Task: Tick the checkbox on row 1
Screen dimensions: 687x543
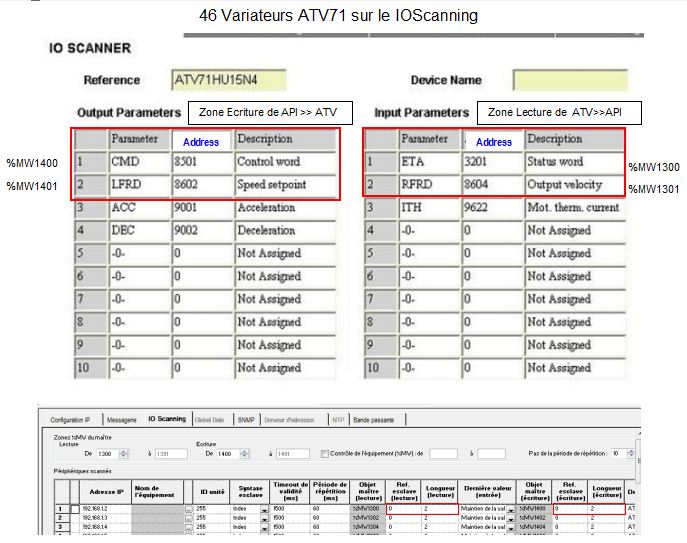Action: 75,509
